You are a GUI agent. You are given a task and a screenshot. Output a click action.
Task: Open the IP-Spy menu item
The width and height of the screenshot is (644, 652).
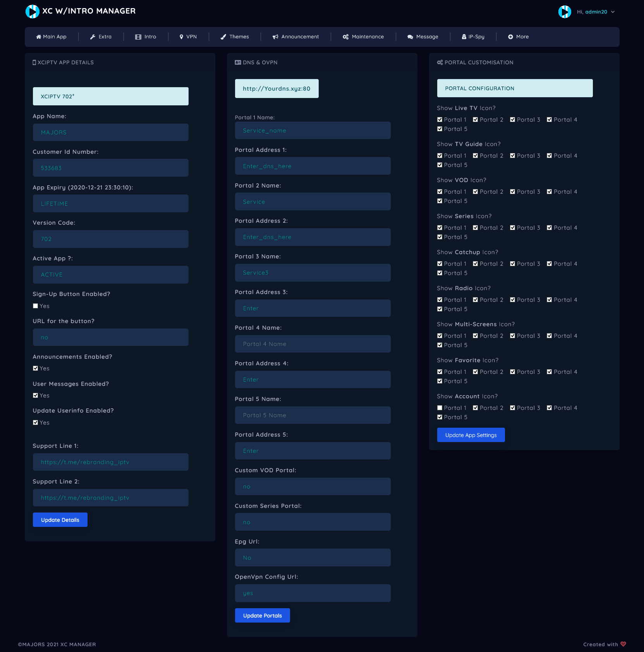click(473, 37)
